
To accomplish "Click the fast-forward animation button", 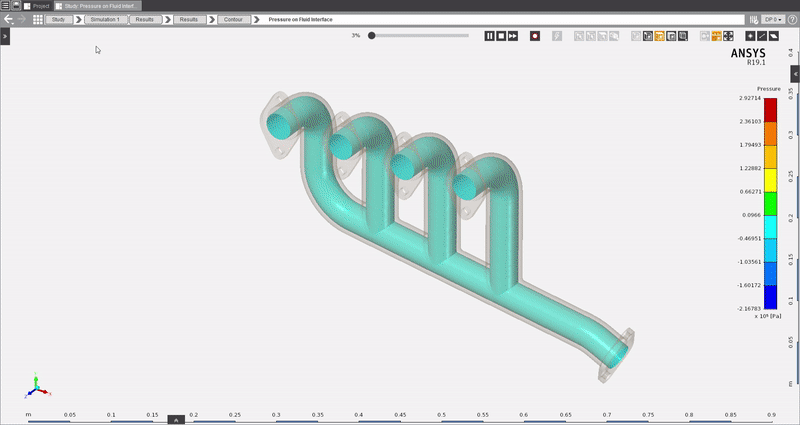I will tap(513, 36).
